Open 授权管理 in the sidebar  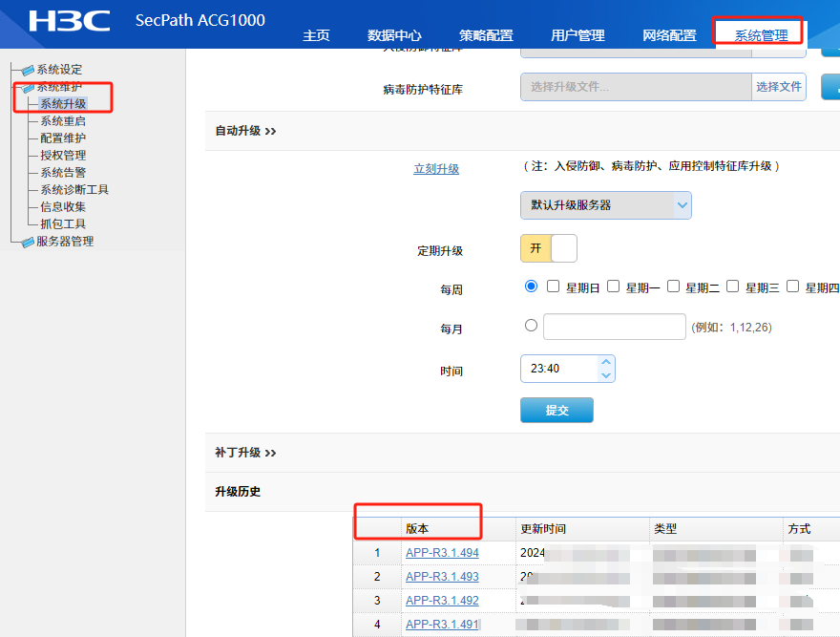63,156
